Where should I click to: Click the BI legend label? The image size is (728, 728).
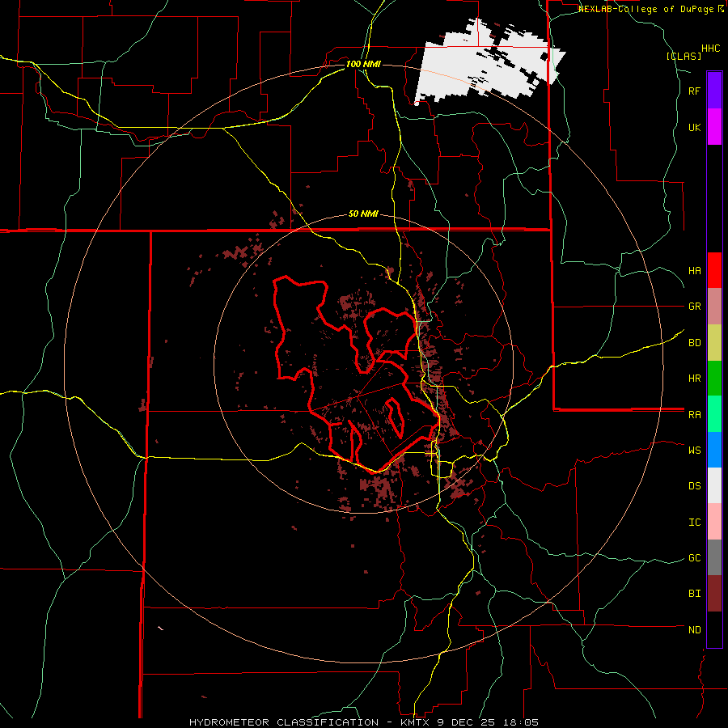[x=694, y=594]
